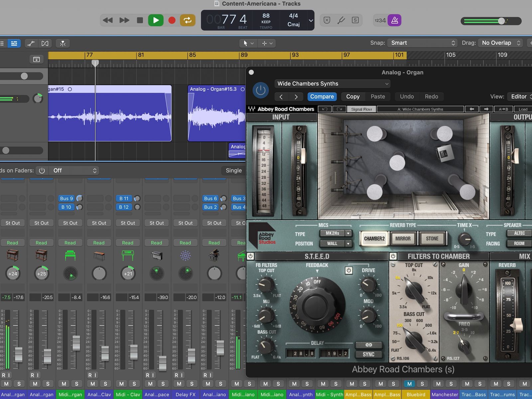Toggle the automation curve view icon
532x399 pixels.
point(31,43)
